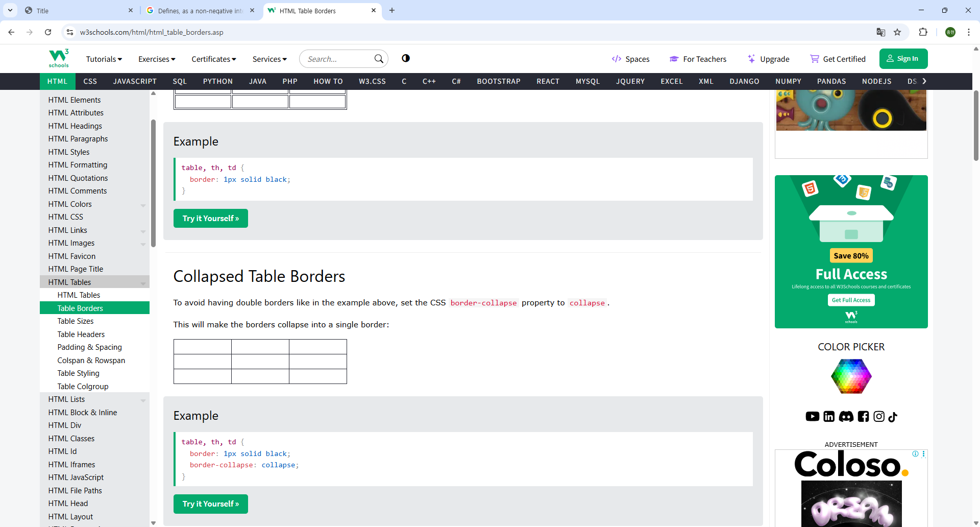Go to HTML Iframes in the sidebar

point(71,465)
